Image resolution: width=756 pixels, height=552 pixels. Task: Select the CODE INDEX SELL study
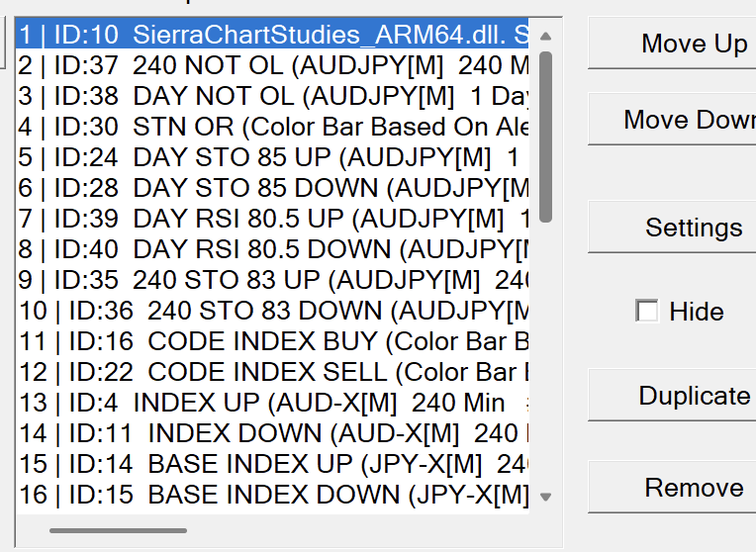(272, 372)
